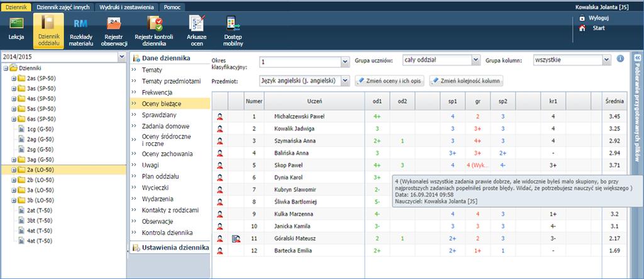
Task: Click Zmień kolejność kolumn button
Action: pyautogui.click(x=467, y=81)
